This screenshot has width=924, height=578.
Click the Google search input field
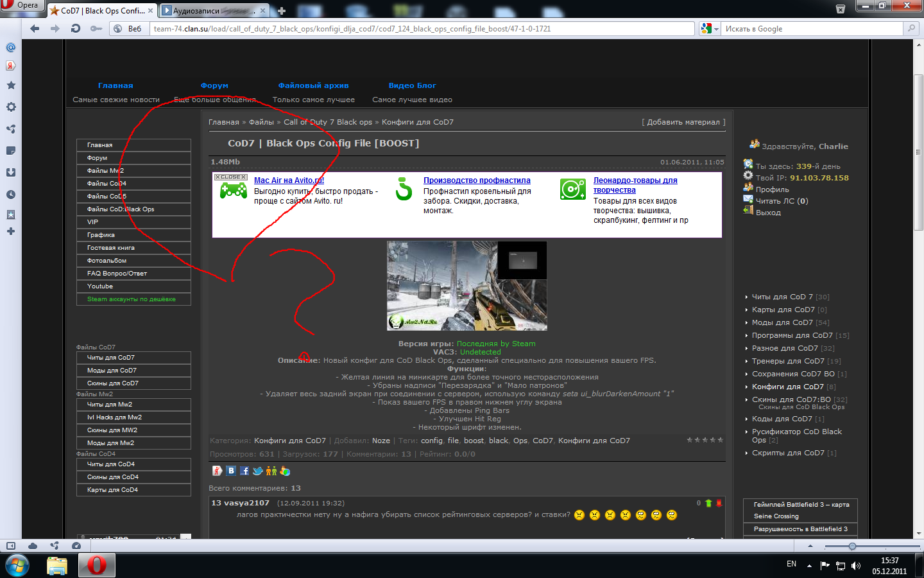coord(812,28)
